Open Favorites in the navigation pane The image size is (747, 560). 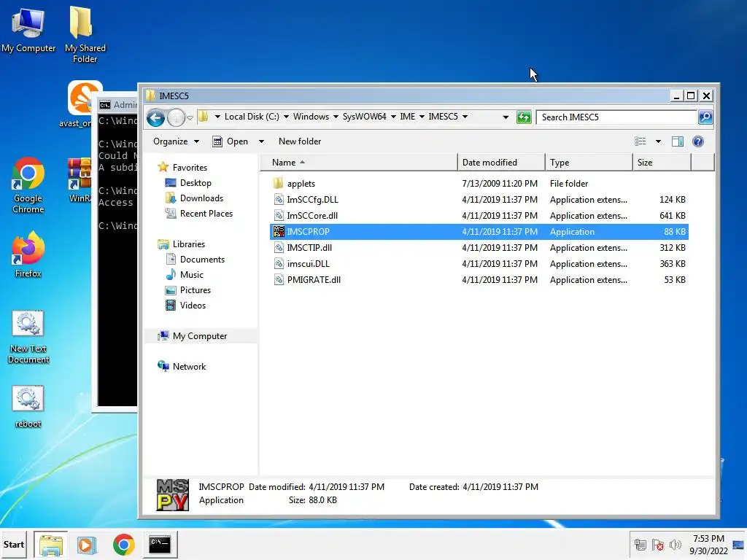[x=190, y=168]
